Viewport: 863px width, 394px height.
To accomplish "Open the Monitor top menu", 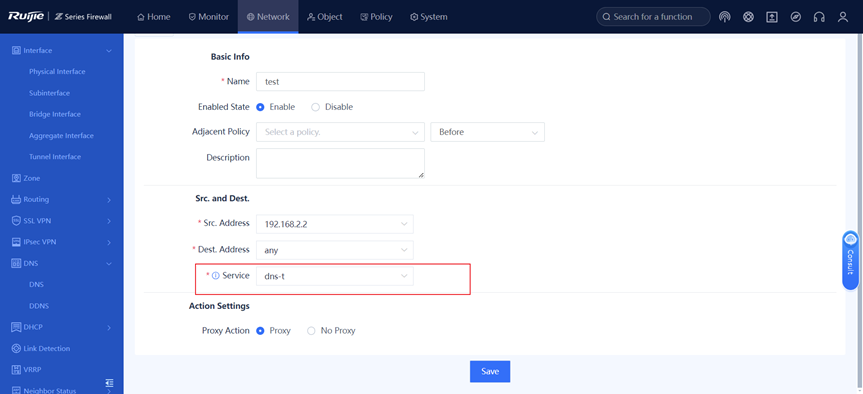I will coord(209,17).
